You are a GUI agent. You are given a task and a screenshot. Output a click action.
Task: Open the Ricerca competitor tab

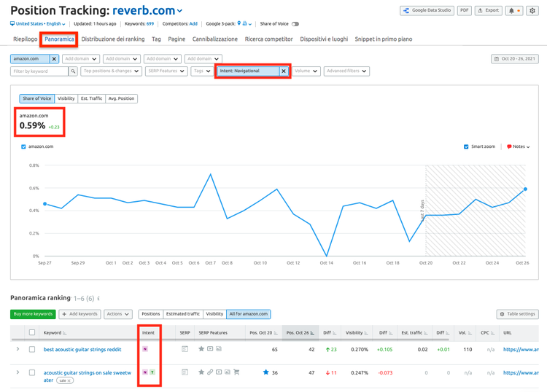(x=268, y=39)
